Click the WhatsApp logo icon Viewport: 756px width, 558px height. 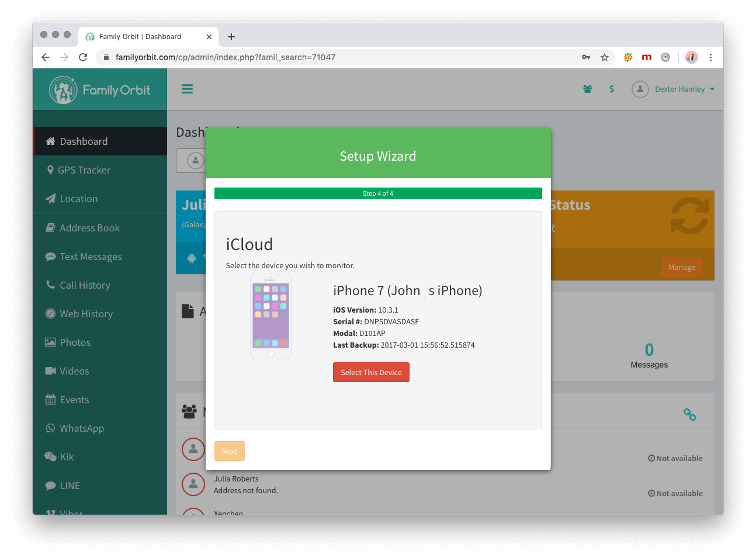pos(51,428)
